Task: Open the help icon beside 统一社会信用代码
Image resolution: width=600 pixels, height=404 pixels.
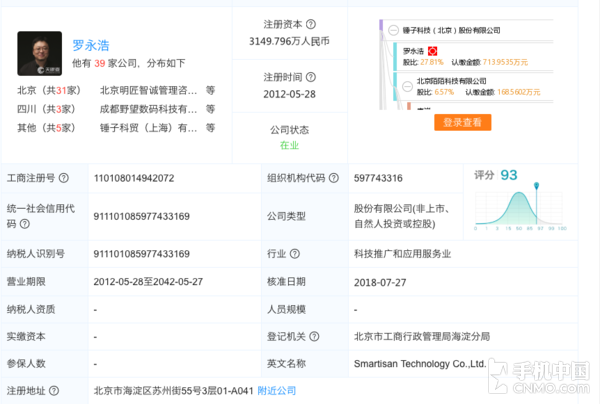Action: click(x=24, y=224)
